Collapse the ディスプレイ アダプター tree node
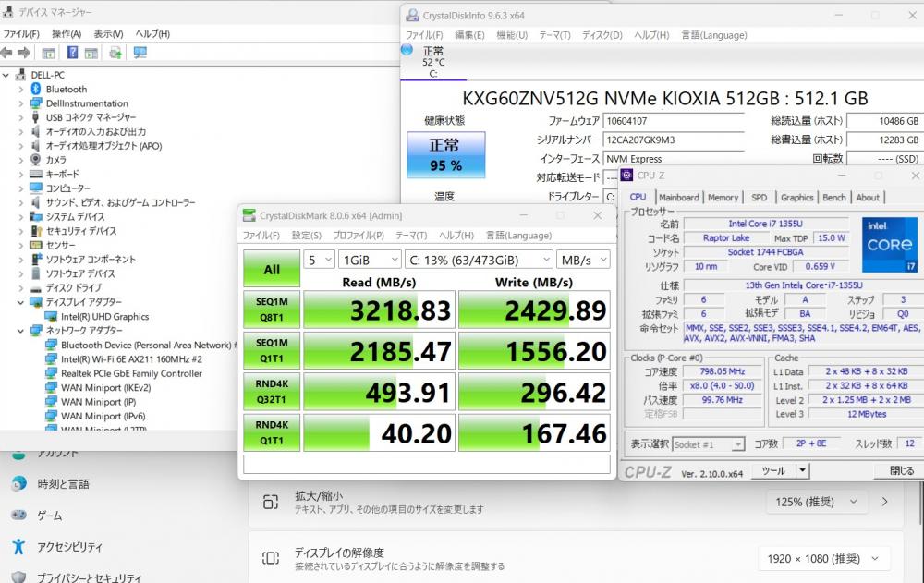 click(21, 302)
